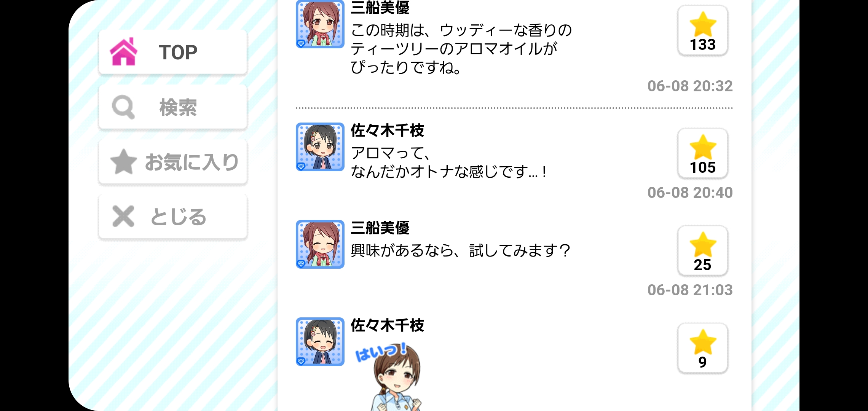Open 三船美優 smiling avatar on 興味がある post
The image size is (868, 411).
click(320, 244)
